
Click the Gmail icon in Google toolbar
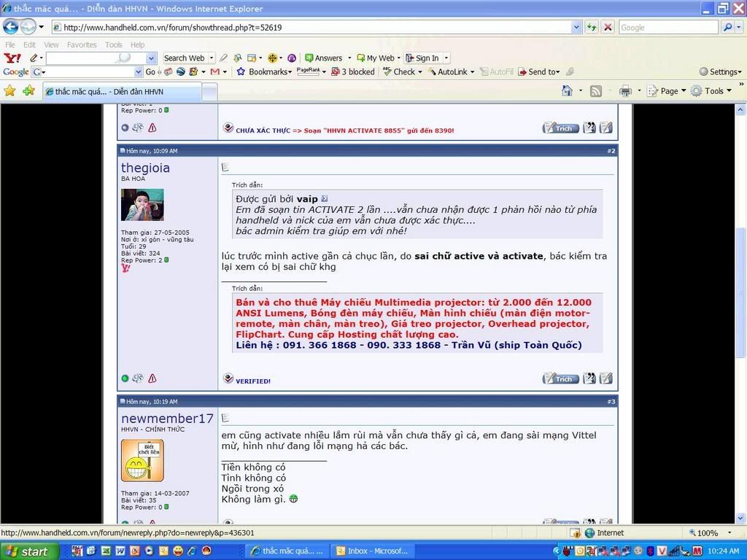pos(215,71)
